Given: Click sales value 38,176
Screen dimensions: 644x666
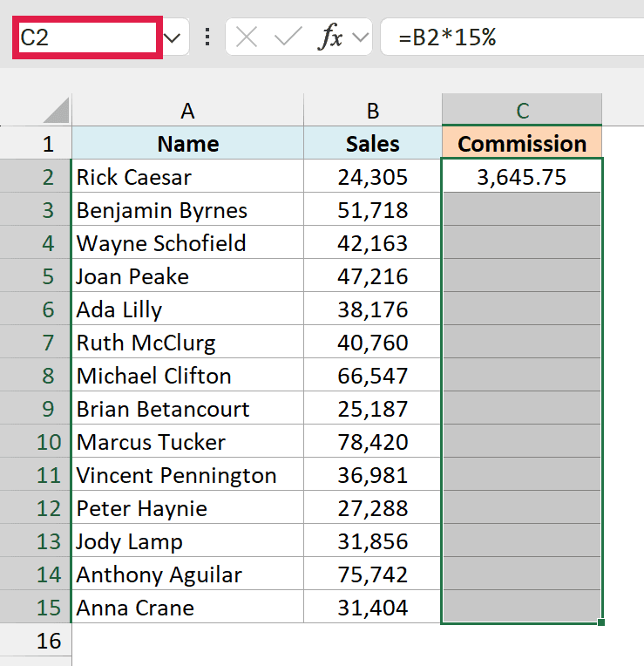Looking at the screenshot, I should pos(373,309).
